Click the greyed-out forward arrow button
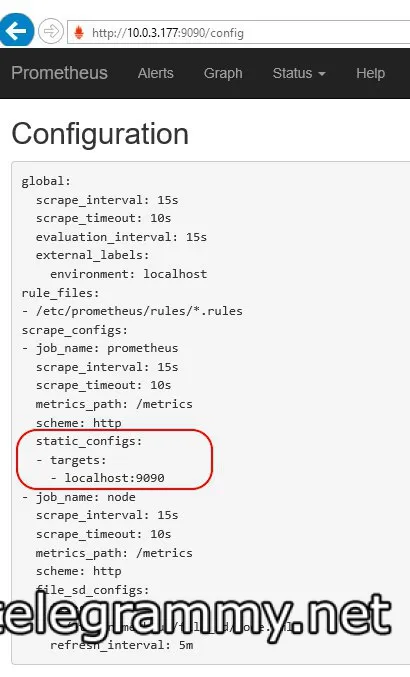Image resolution: width=410 pixels, height=677 pixels. [x=50, y=31]
